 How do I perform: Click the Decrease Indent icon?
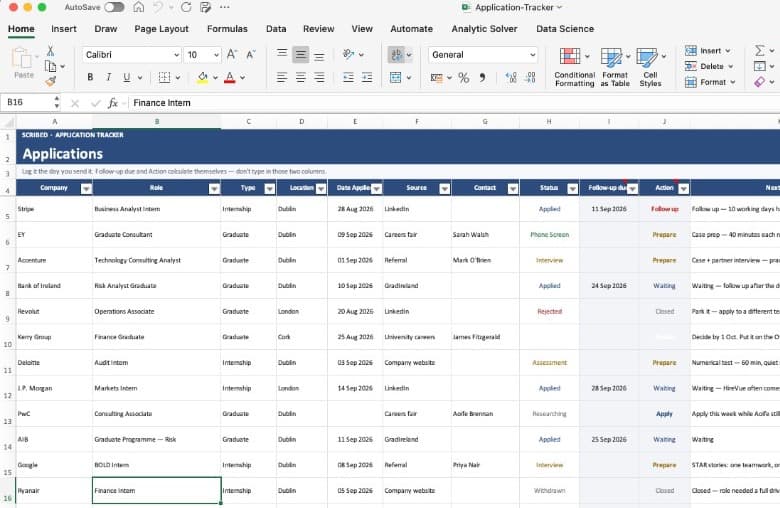348,78
